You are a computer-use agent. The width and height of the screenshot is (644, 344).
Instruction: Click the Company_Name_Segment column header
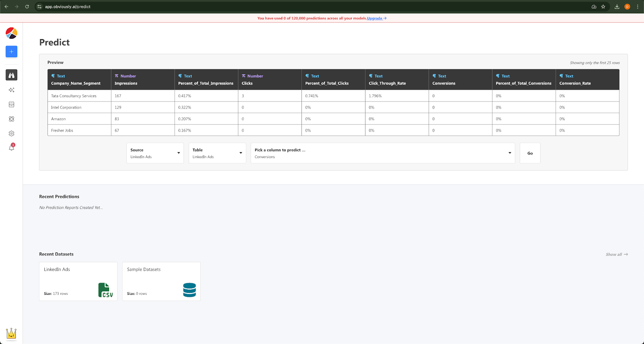tap(79, 79)
